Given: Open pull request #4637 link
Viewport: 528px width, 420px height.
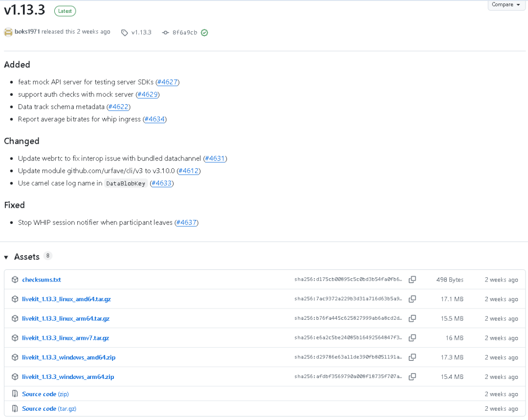Looking at the screenshot, I should click(186, 222).
